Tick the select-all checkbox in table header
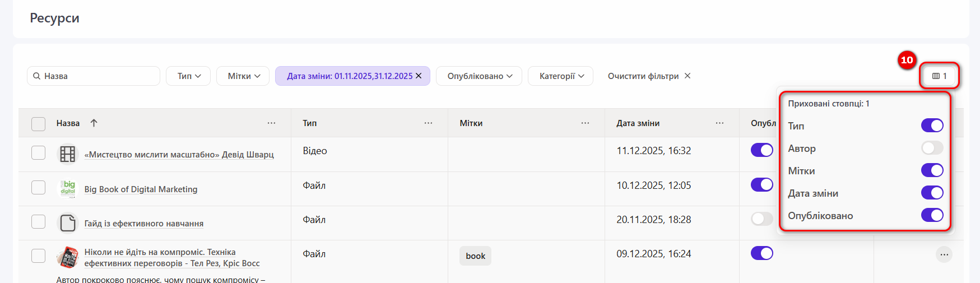 point(38,124)
